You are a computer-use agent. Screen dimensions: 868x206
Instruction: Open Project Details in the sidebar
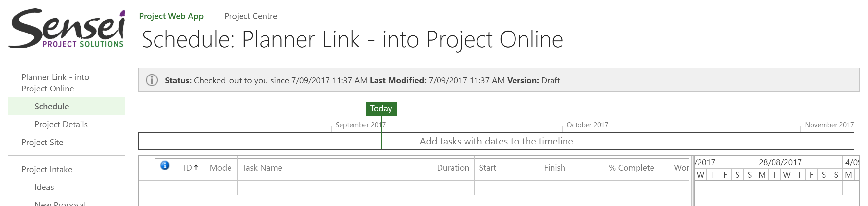pos(61,125)
